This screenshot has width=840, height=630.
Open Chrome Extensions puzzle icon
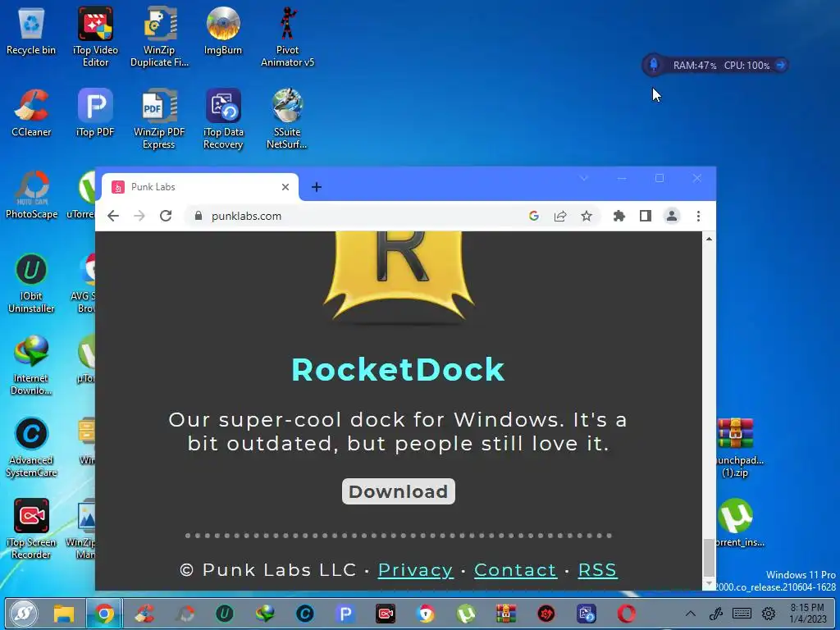[x=619, y=216]
